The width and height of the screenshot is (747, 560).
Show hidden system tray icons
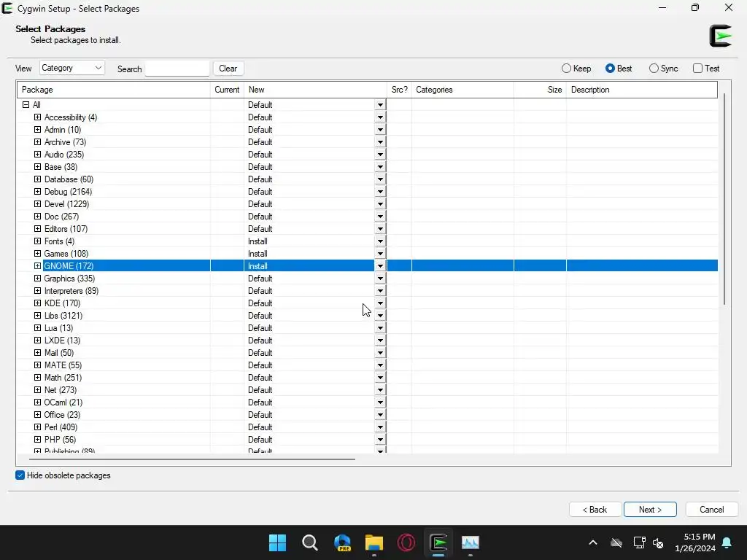point(592,542)
